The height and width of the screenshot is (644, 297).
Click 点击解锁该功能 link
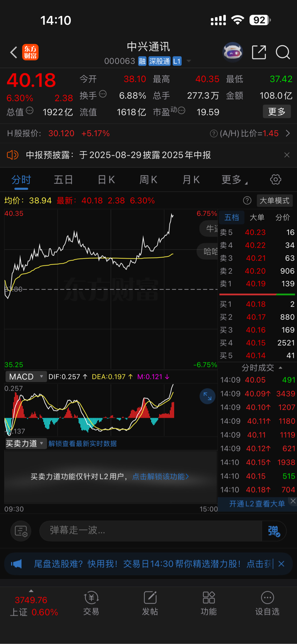(160, 477)
